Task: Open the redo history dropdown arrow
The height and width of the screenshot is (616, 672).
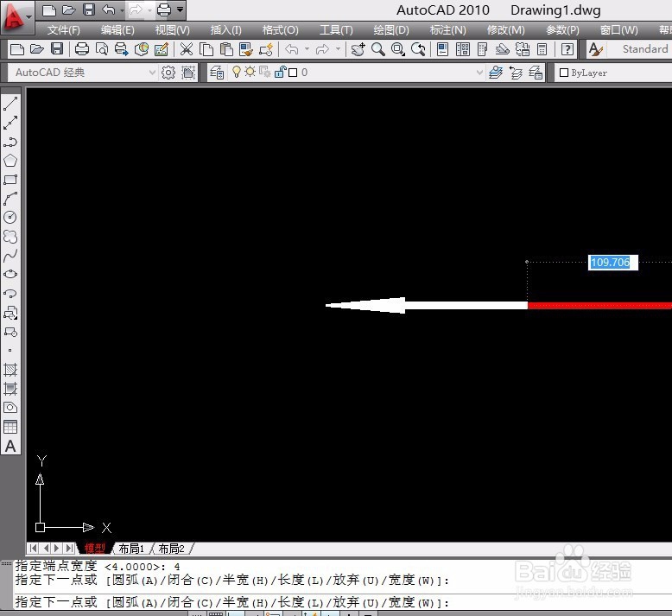Action: 149,10
